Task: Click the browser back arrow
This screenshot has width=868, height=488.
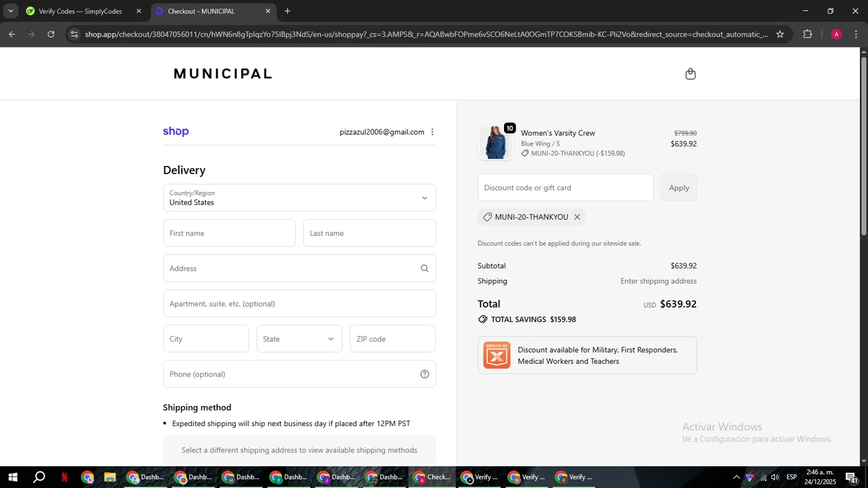Action: point(12,34)
